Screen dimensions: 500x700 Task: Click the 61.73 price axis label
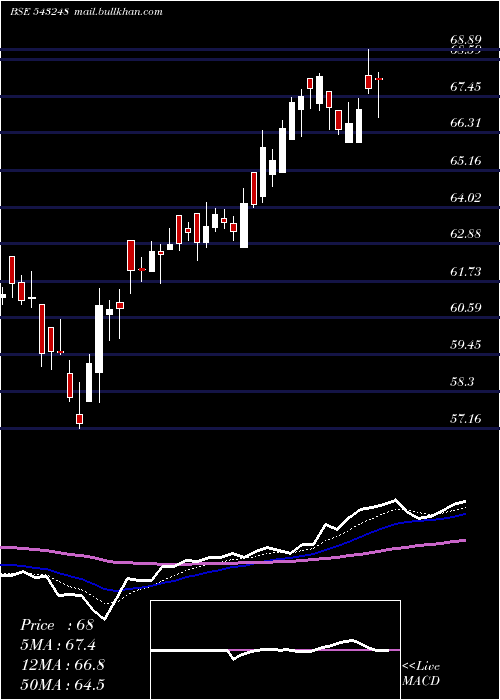pyautogui.click(x=465, y=271)
